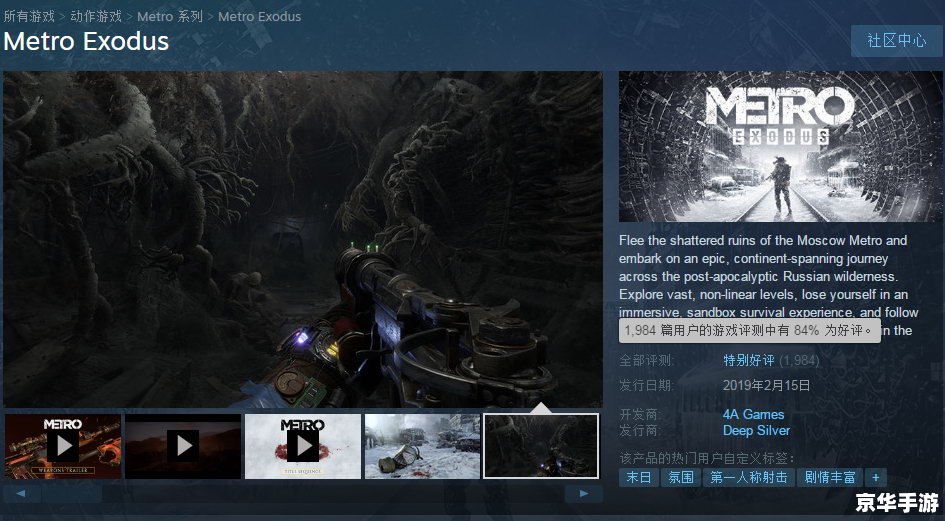
Task: Open the 特别好评 reviews summary link
Action: coord(749,361)
